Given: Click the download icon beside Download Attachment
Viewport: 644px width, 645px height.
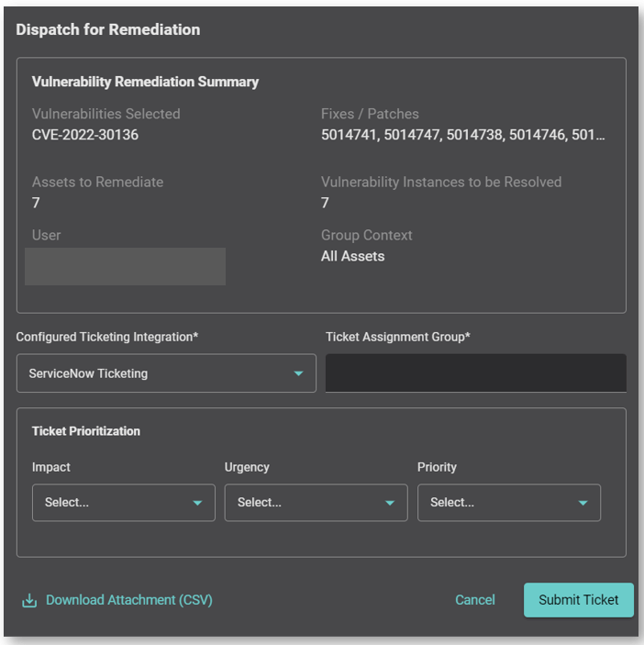Looking at the screenshot, I should pyautogui.click(x=29, y=600).
